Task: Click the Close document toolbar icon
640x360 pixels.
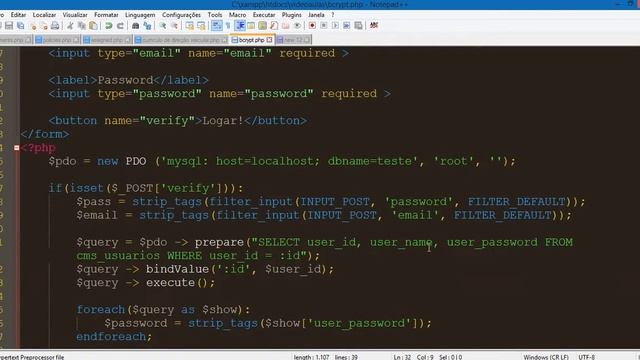Action: (33, 25)
